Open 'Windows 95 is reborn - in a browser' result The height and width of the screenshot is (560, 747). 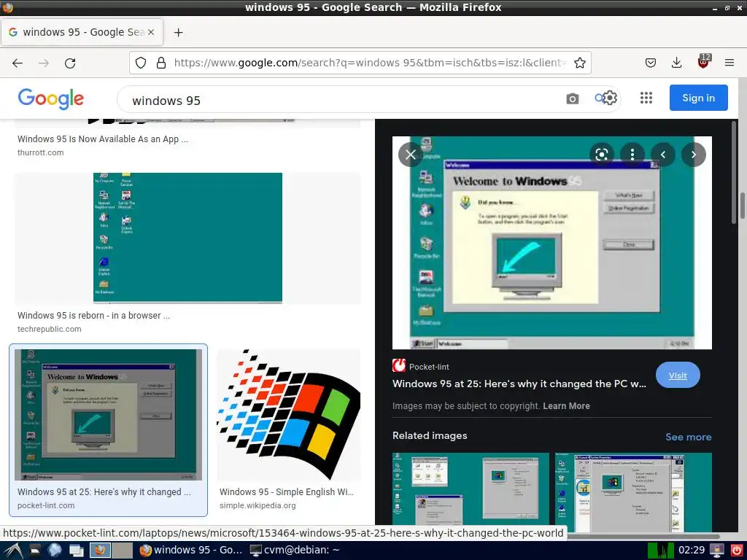point(94,315)
